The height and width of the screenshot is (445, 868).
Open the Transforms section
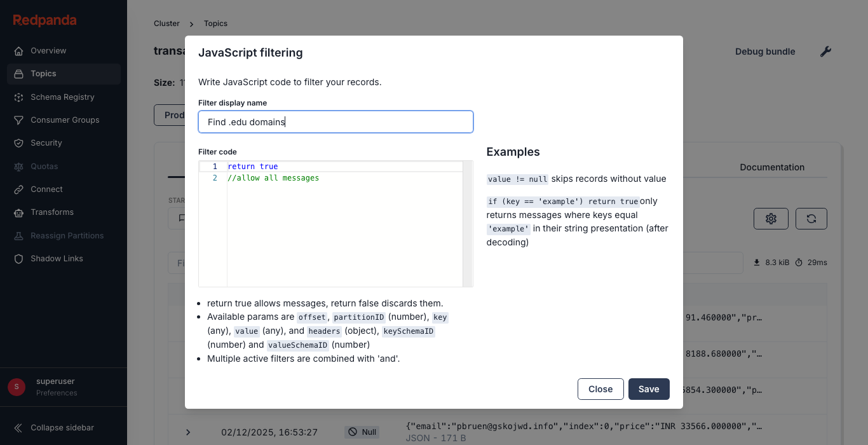[x=53, y=212]
